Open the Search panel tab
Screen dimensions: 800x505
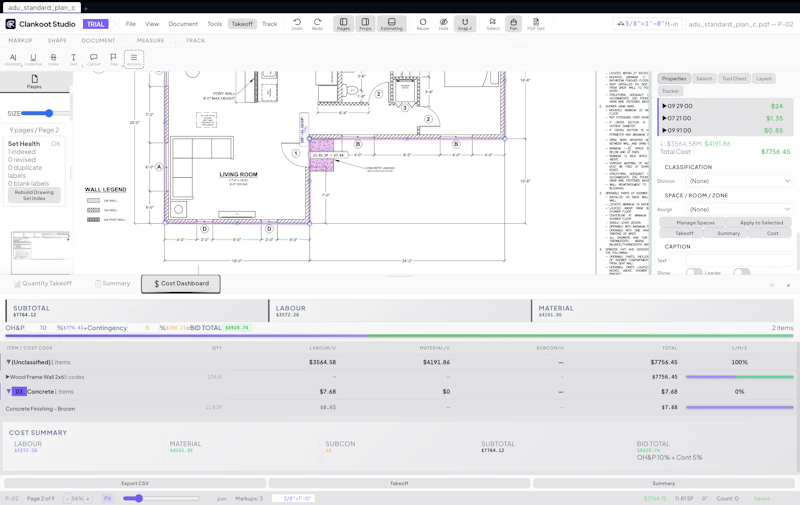tap(704, 79)
